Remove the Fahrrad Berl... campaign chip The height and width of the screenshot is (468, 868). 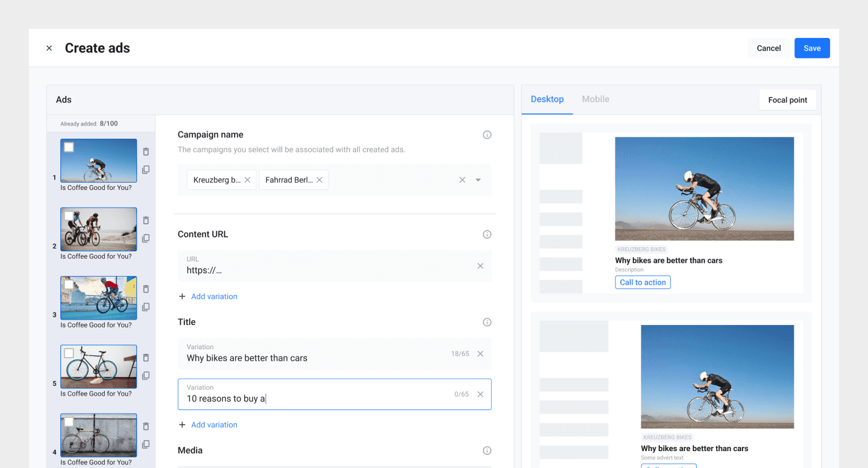319,180
